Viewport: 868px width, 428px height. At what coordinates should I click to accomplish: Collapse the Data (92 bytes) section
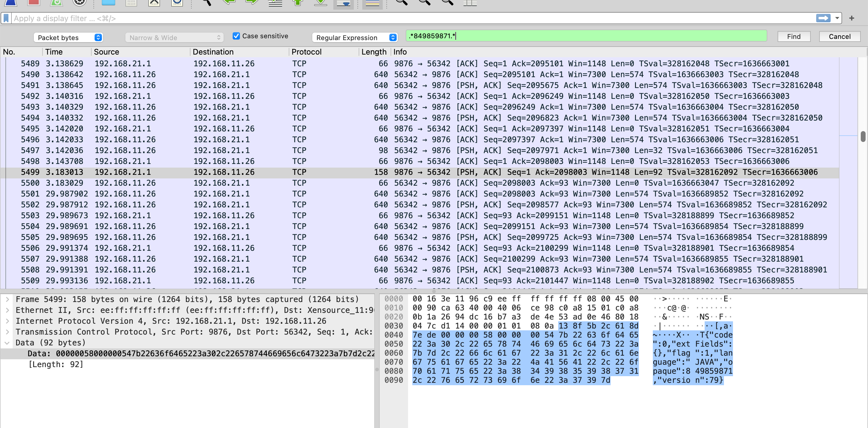[x=8, y=343]
